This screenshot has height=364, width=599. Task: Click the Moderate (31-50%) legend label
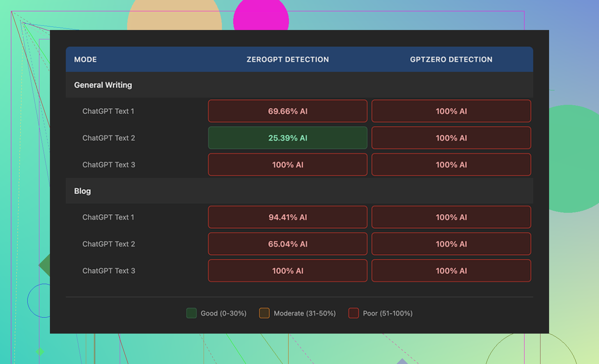click(305, 313)
